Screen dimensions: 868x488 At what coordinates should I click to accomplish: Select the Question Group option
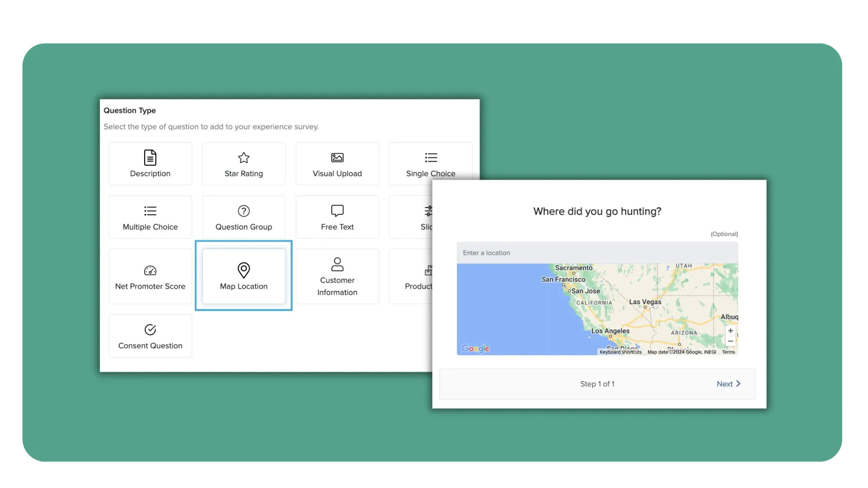[243, 217]
